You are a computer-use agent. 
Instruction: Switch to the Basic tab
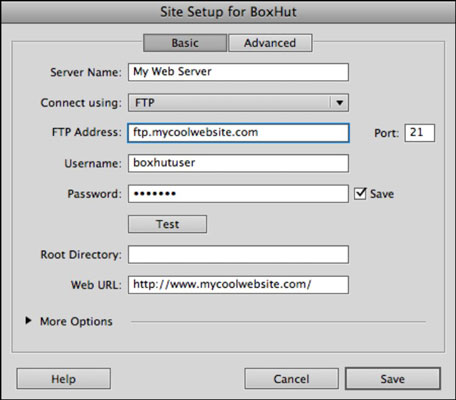coord(185,43)
